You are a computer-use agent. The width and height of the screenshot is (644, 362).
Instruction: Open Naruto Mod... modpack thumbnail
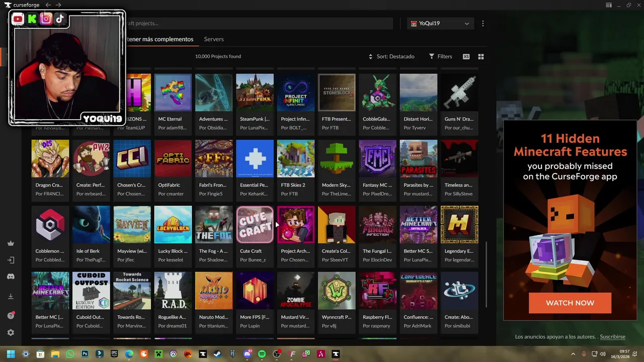(x=214, y=291)
